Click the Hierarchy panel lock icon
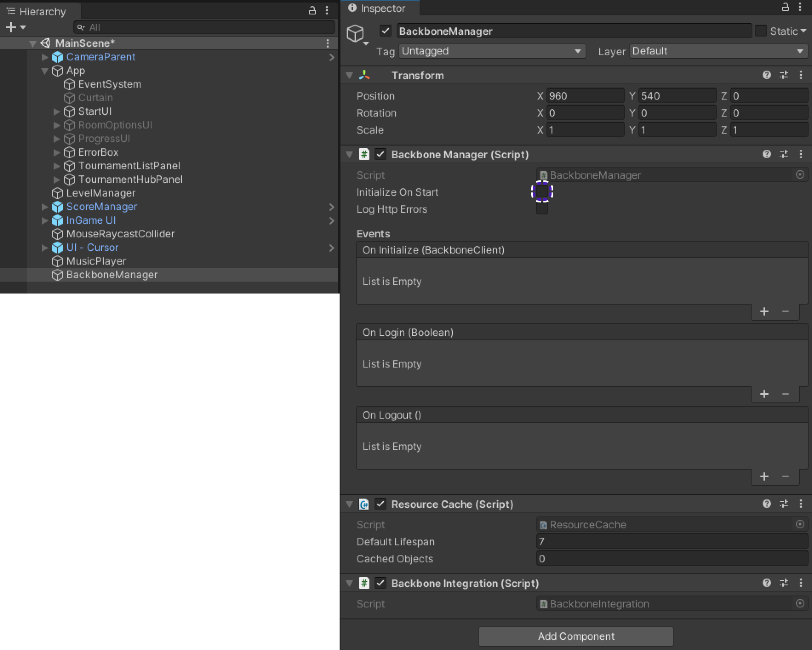 [x=312, y=11]
